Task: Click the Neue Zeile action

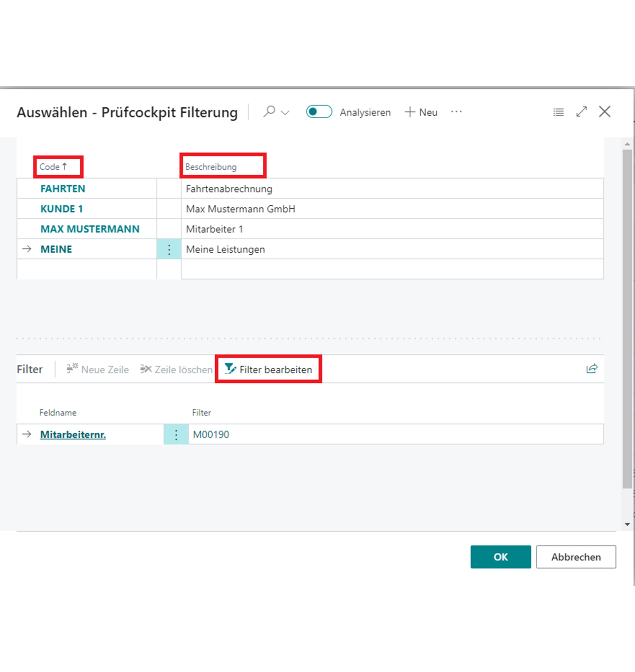Action: 98,369
